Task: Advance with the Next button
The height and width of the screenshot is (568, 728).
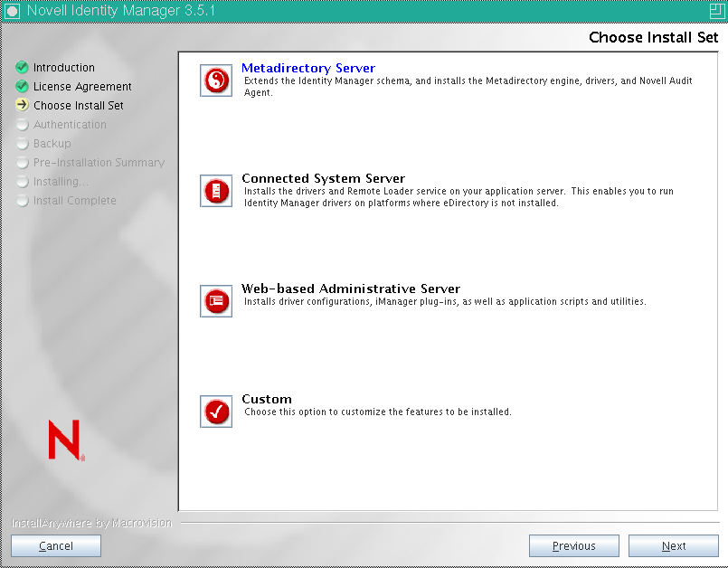Action: [x=673, y=545]
